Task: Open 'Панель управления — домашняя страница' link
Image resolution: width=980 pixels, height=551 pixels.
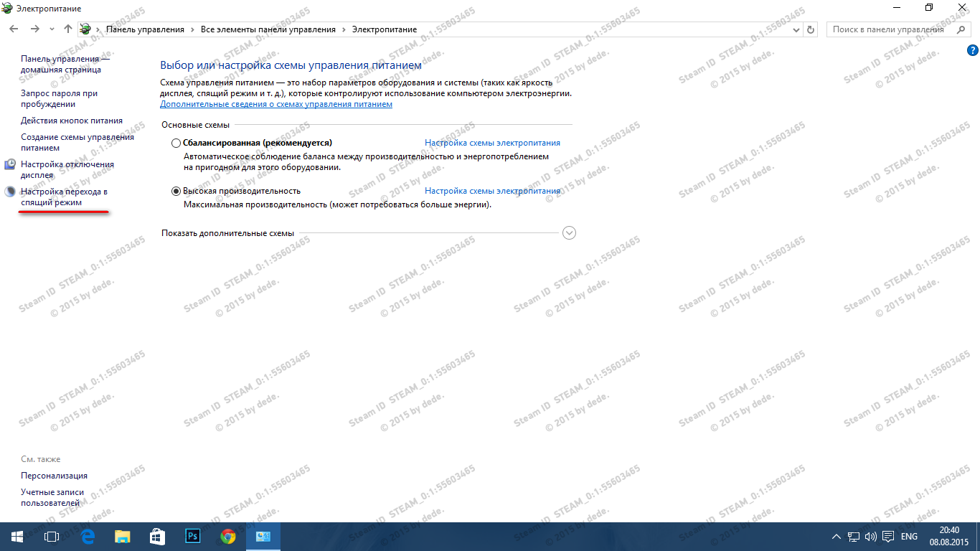Action: [65, 64]
